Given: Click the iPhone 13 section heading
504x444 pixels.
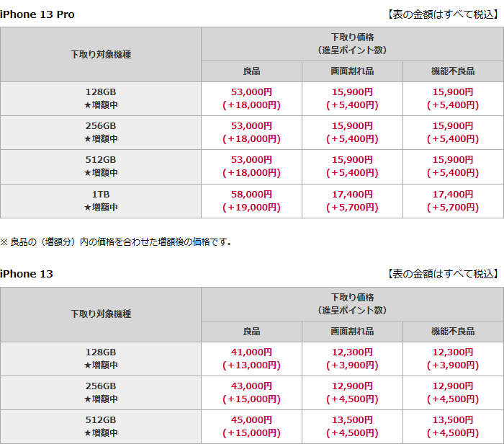Looking at the screenshot, I should coord(27,274).
